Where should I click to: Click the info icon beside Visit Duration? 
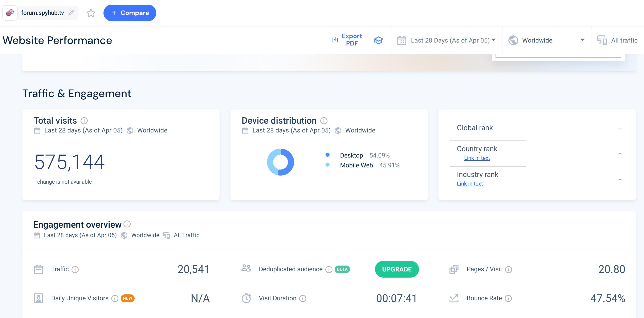[x=302, y=298]
